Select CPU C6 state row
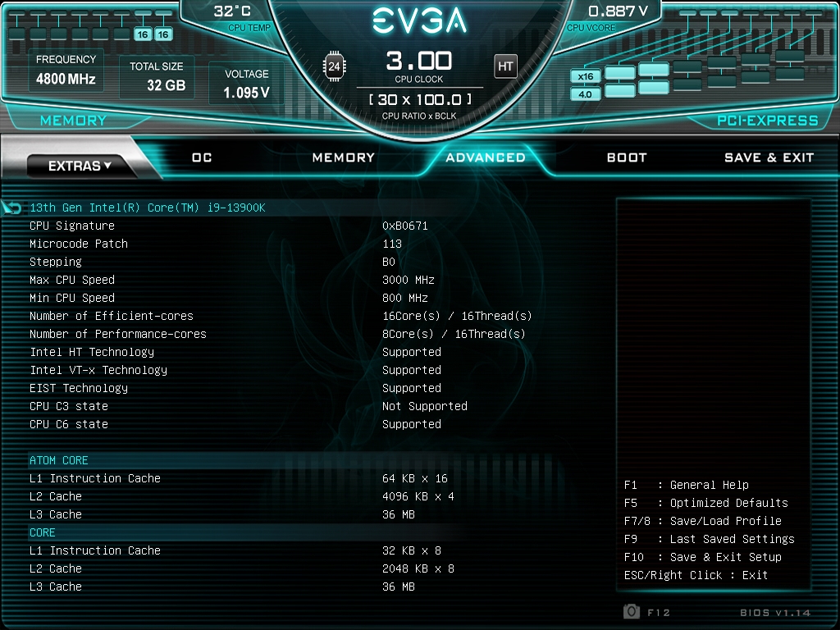840x630 pixels. 281,424
